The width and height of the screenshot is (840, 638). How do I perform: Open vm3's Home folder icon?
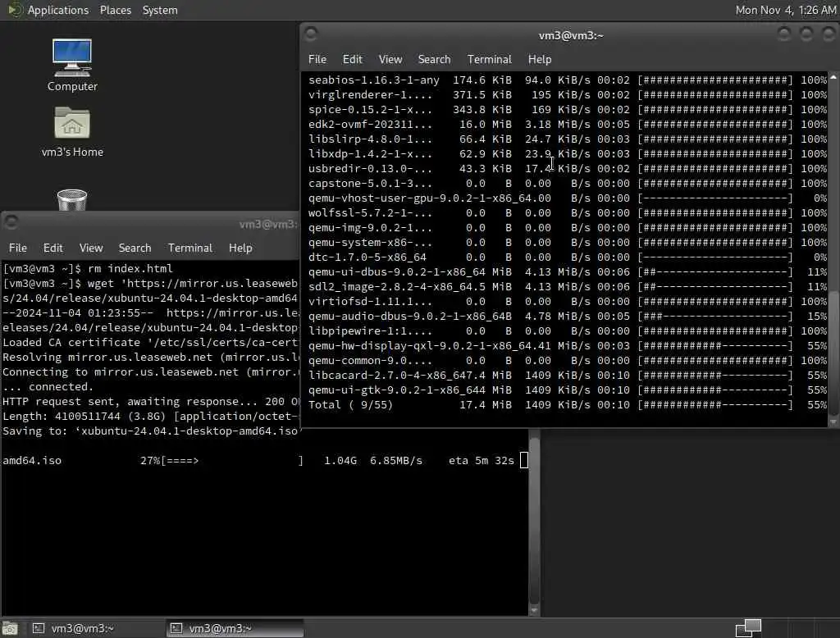(x=72, y=132)
